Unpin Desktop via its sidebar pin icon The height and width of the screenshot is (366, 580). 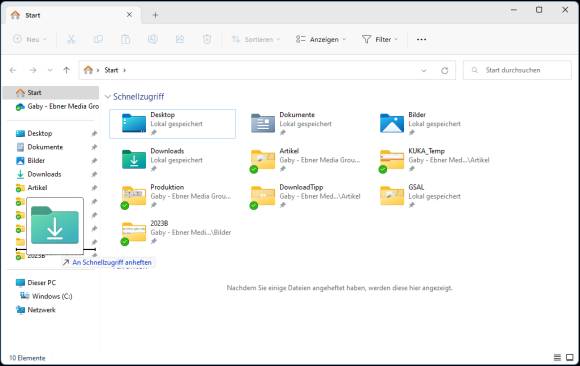pos(94,133)
